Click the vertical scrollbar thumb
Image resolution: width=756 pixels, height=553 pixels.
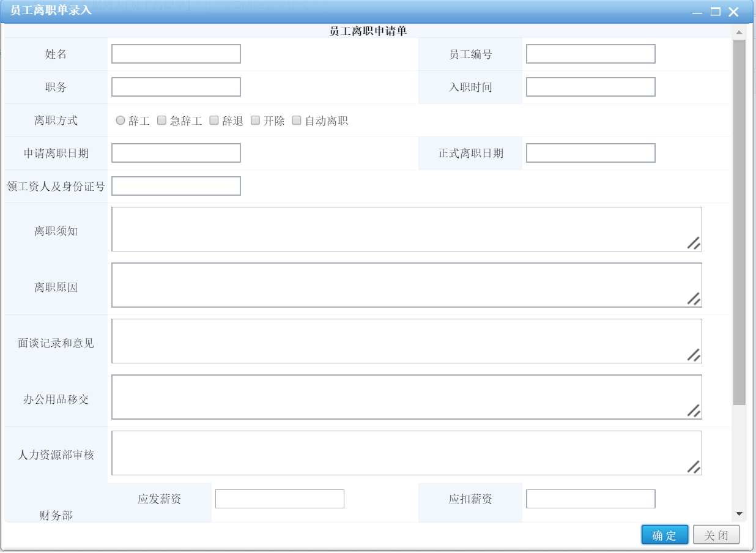tap(739, 221)
